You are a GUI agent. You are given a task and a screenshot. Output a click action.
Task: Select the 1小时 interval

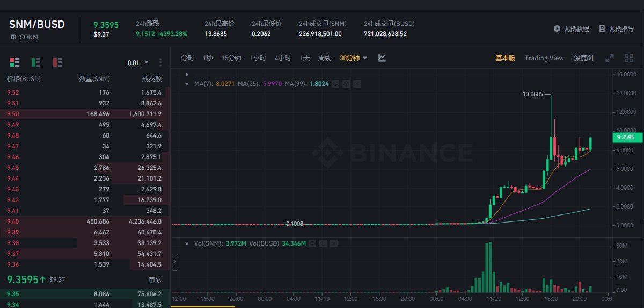(258, 58)
